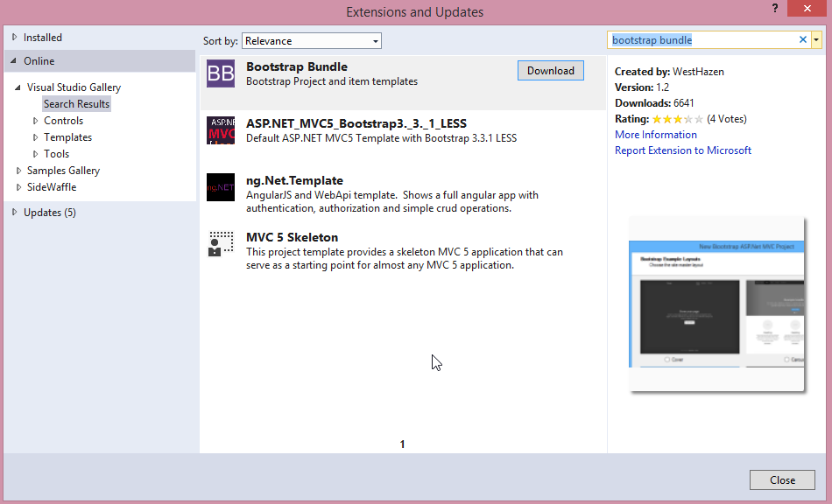Image resolution: width=832 pixels, height=504 pixels.
Task: Collapse the Online category
Action: [x=13, y=60]
